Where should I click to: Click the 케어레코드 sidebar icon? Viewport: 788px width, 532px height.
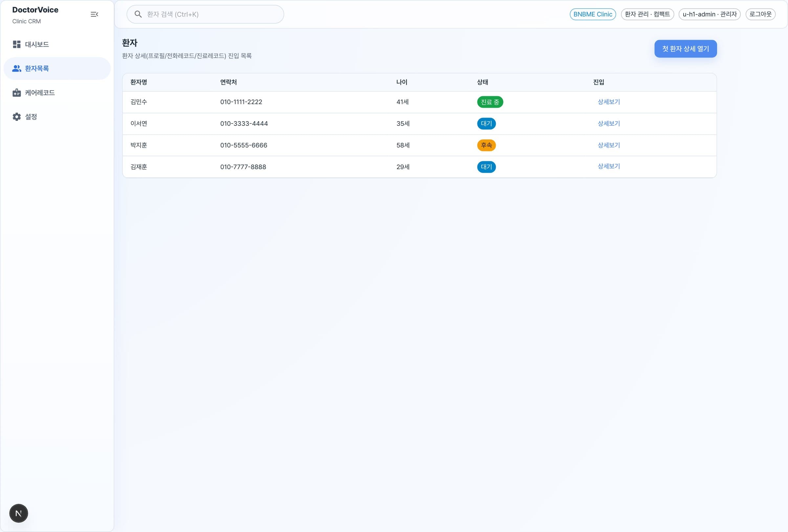17,92
